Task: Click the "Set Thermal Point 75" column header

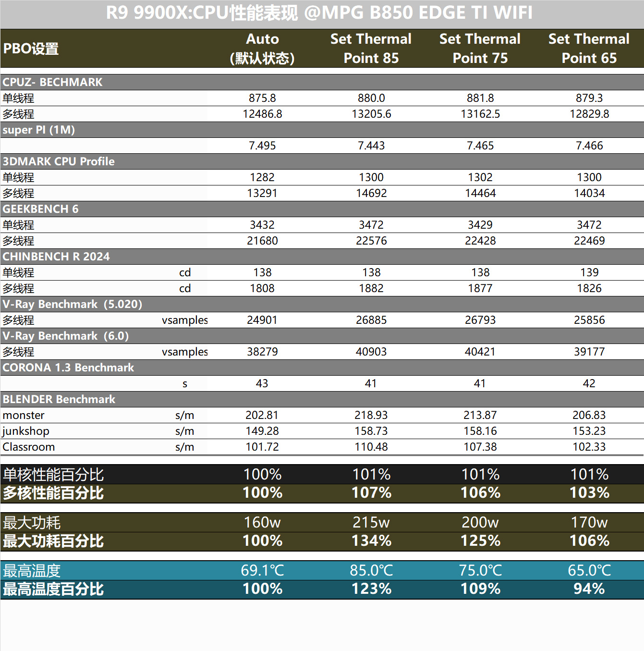Action: (x=480, y=49)
